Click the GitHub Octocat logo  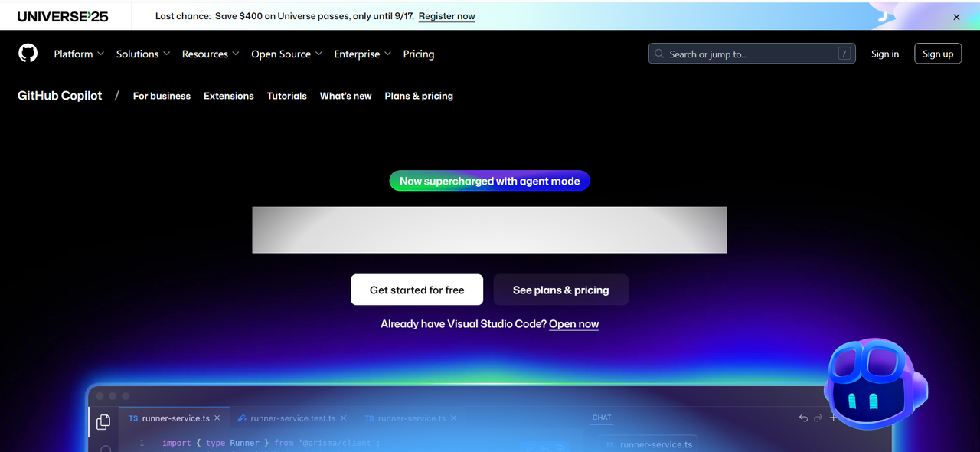pos(28,53)
